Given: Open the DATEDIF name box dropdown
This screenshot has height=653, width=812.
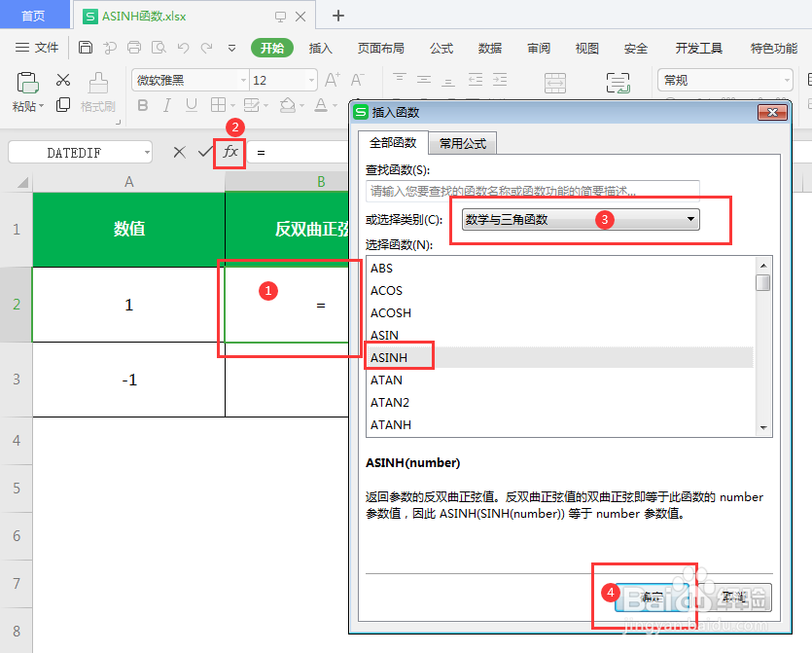Looking at the screenshot, I should tap(147, 153).
